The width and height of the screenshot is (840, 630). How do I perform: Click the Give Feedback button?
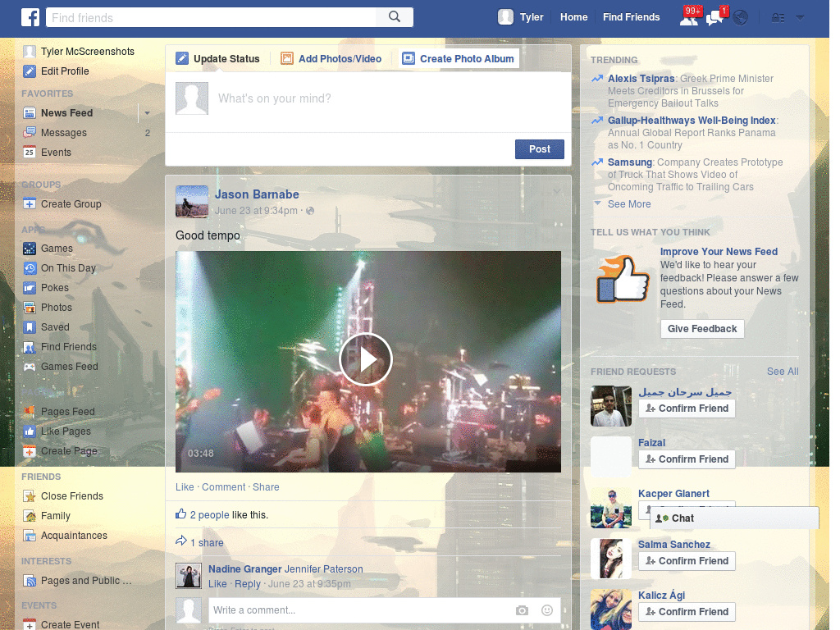coord(702,329)
